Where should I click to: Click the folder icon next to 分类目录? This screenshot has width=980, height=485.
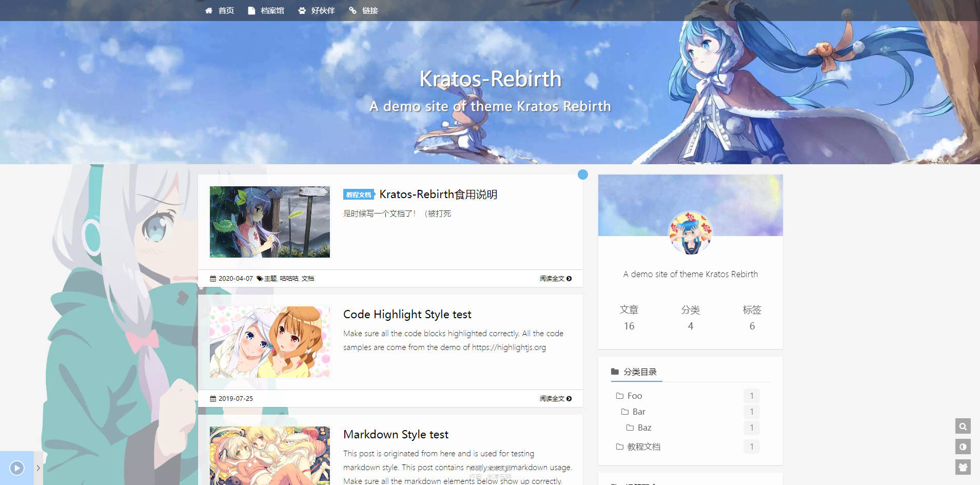[x=614, y=371]
